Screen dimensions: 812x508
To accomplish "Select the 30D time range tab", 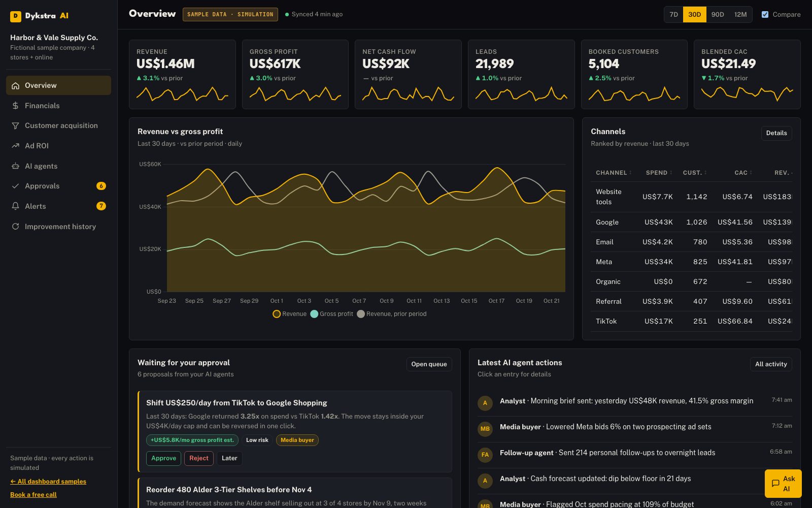I will [x=694, y=14].
